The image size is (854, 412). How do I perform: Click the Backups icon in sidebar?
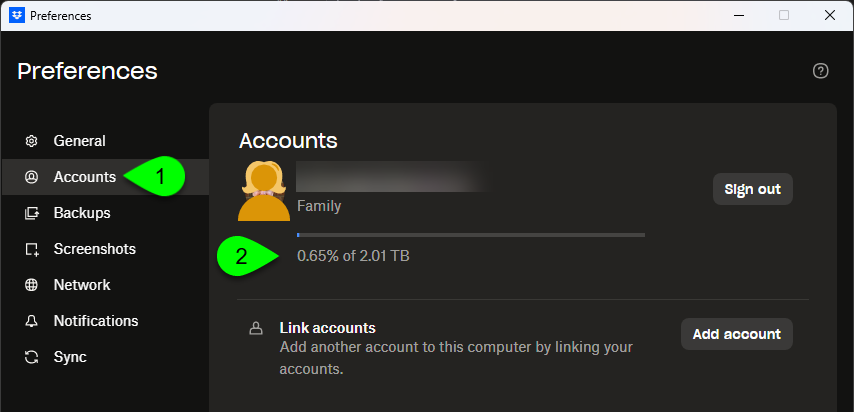click(32, 213)
